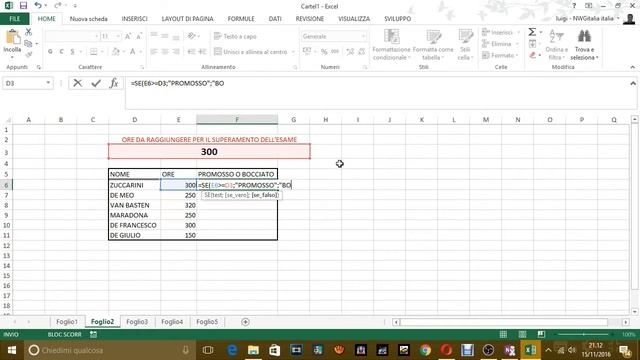The width and height of the screenshot is (640, 360).
Task: Switch to FORMULE ribbon tab
Action: point(241,19)
